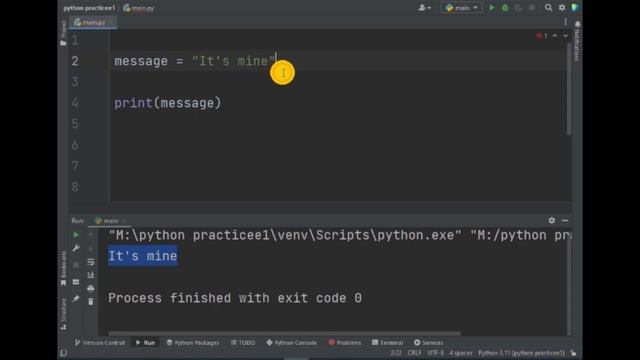Open IDE settings gear in top toolbar
The height and width of the screenshot is (360, 640).
click(x=562, y=8)
